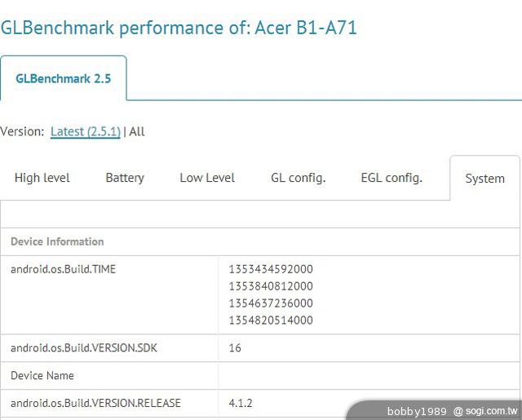Click the build time value 1354637236000
The height and width of the screenshot is (420, 522).
point(271,303)
